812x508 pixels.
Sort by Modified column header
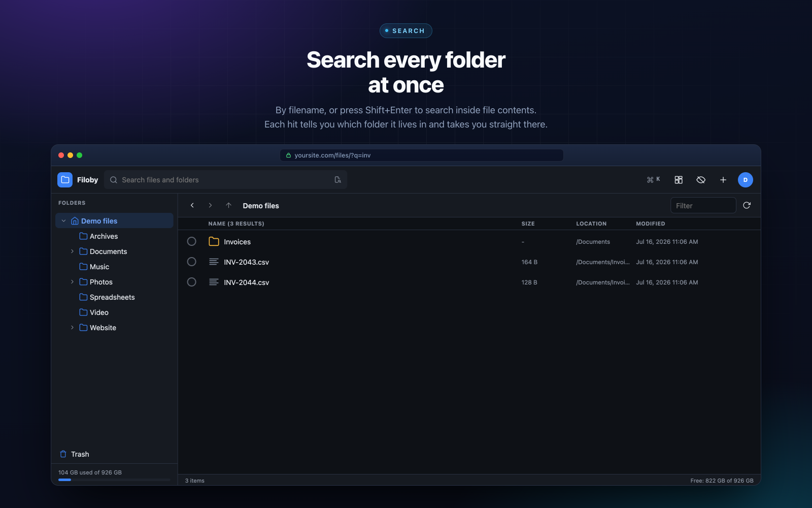click(651, 224)
